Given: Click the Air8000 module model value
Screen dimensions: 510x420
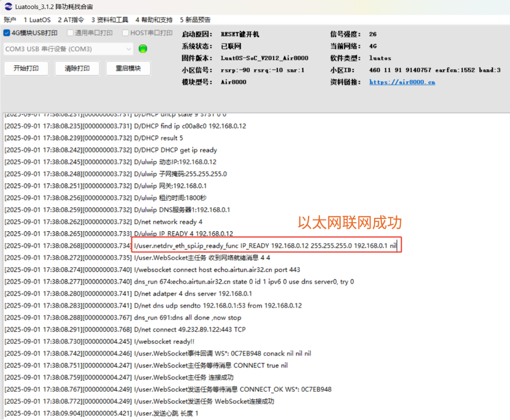Looking at the screenshot, I should pyautogui.click(x=234, y=82).
